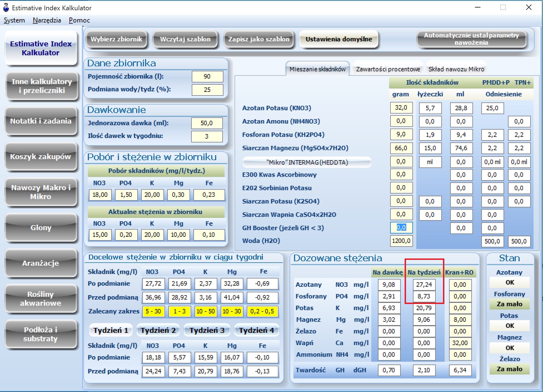
Task: Switch to Zawartości procentowe tab
Action: (x=388, y=69)
